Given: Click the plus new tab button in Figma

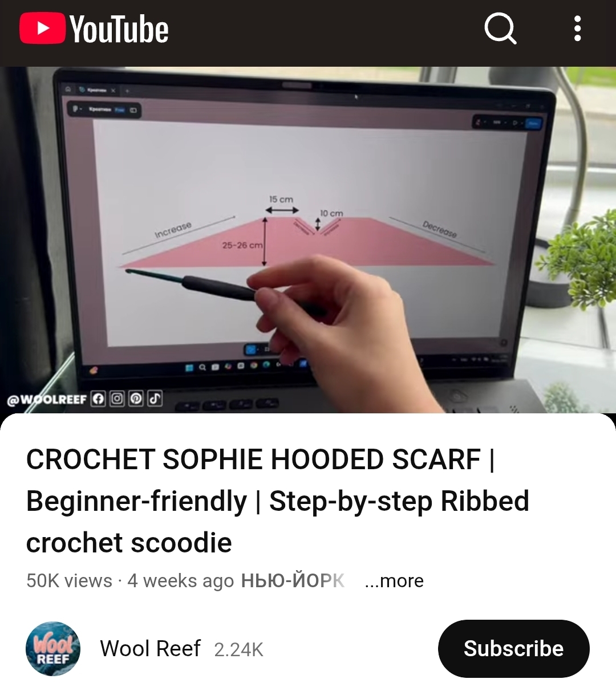Looking at the screenshot, I should (127, 91).
